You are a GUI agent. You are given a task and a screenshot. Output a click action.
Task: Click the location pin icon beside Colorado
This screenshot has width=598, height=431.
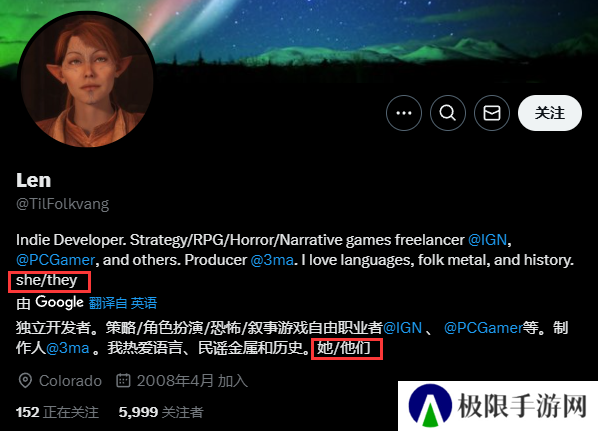(25, 381)
